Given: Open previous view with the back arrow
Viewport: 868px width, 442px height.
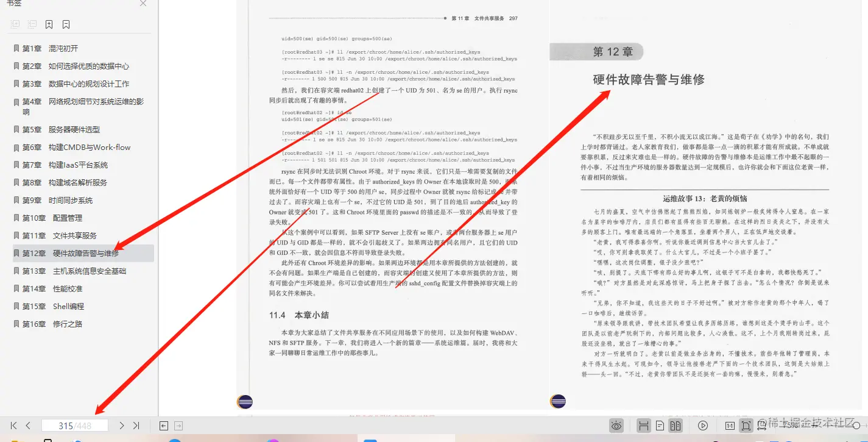Looking at the screenshot, I should click(163, 426).
